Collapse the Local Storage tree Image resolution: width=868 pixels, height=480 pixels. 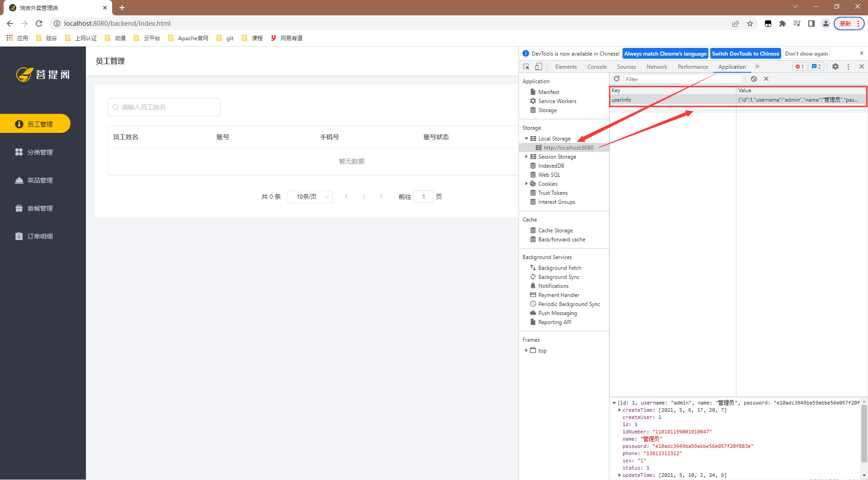(x=526, y=139)
